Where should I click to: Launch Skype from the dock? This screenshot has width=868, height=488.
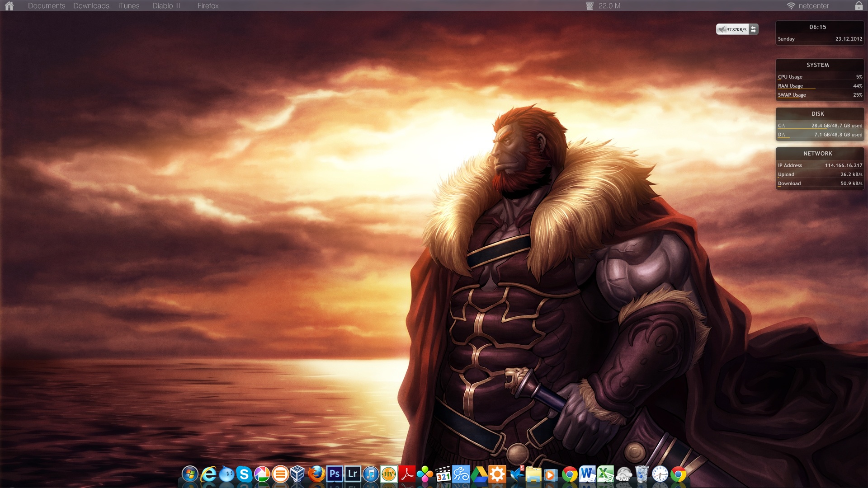(x=244, y=474)
